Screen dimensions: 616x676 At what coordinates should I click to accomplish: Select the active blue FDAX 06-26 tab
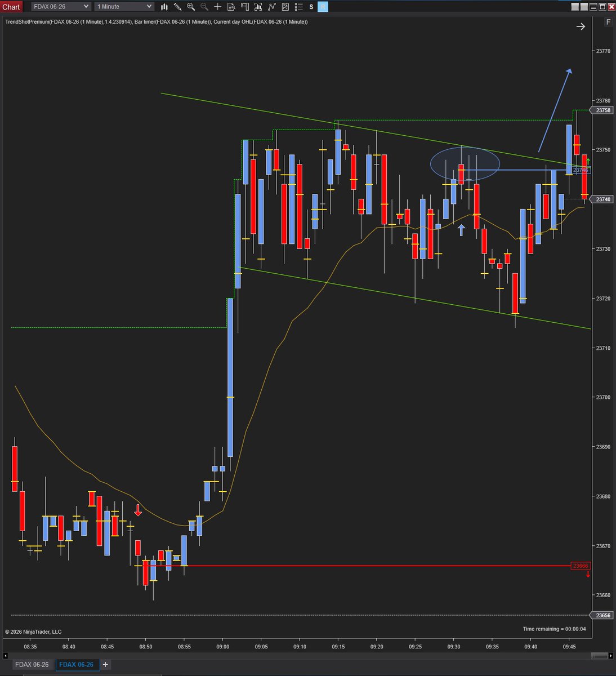click(77, 665)
